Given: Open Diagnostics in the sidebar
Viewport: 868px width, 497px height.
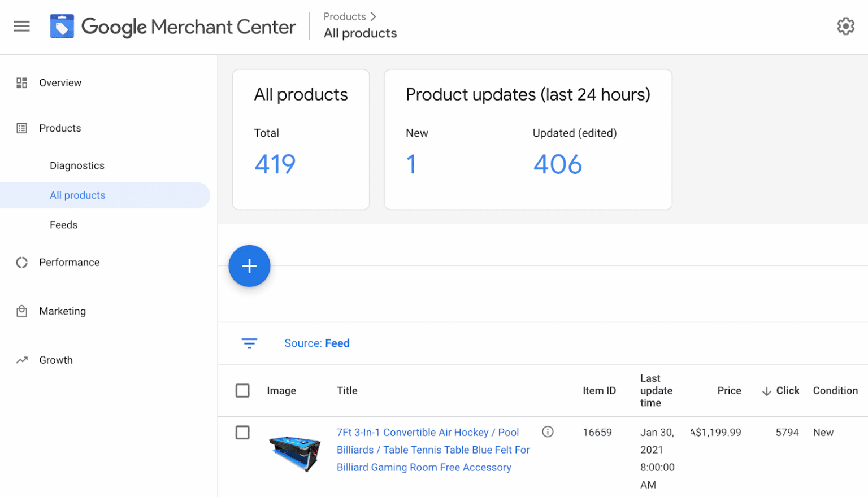Looking at the screenshot, I should pos(77,166).
